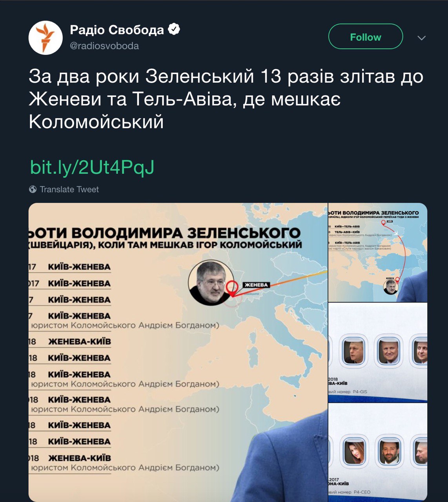Click the verified badge next to Радіо Свобода

point(174,29)
